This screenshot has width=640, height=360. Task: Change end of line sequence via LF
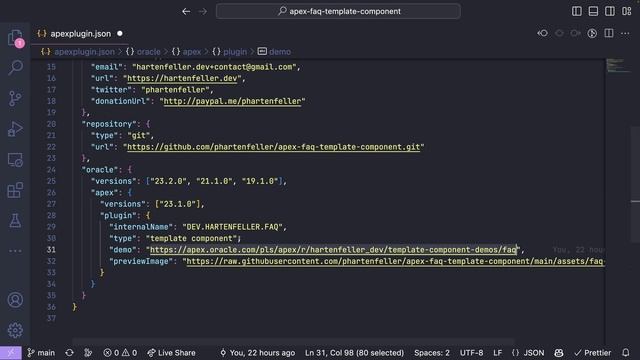[x=497, y=353]
